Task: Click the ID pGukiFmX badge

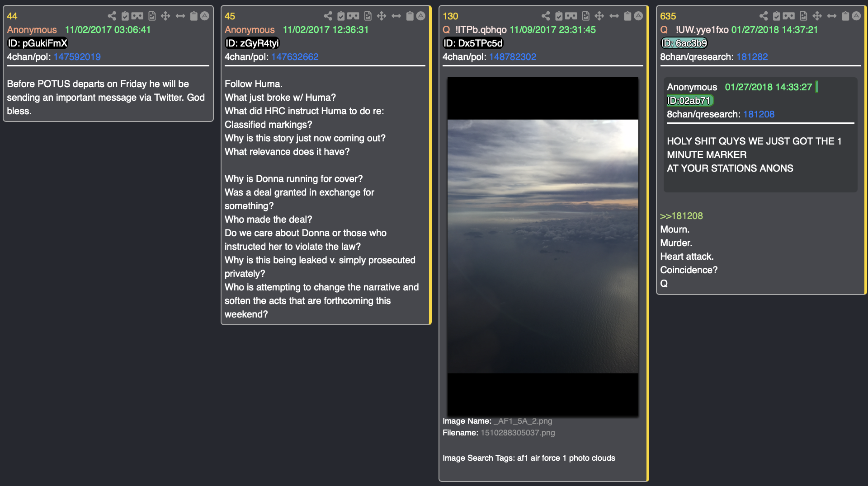Action: (x=38, y=43)
